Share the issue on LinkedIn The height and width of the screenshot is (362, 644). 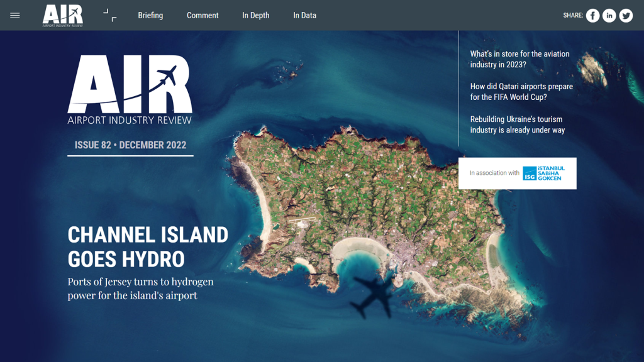609,16
